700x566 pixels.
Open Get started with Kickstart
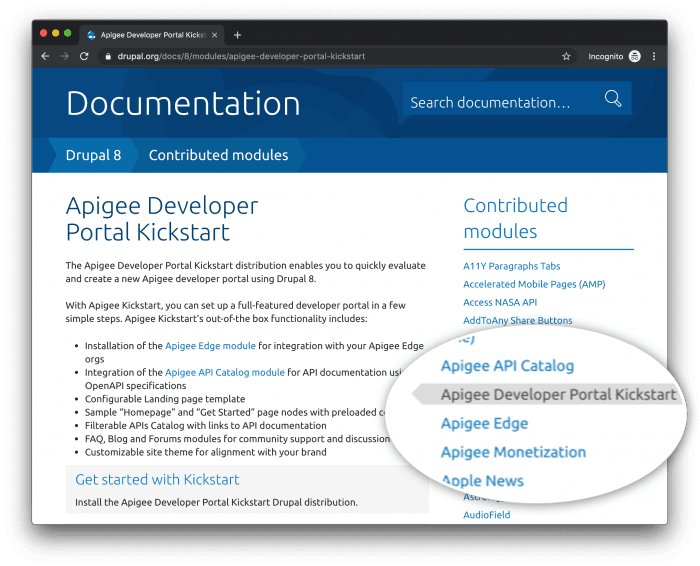[x=157, y=479]
